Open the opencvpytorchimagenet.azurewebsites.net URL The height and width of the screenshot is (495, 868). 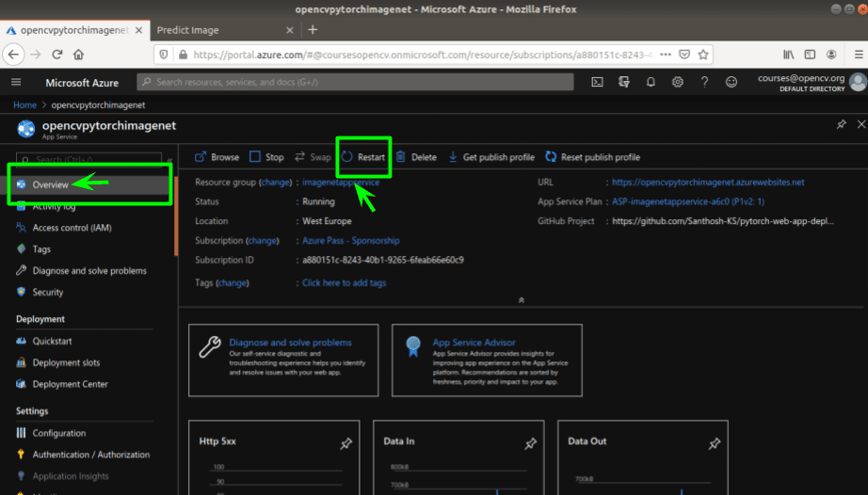708,182
